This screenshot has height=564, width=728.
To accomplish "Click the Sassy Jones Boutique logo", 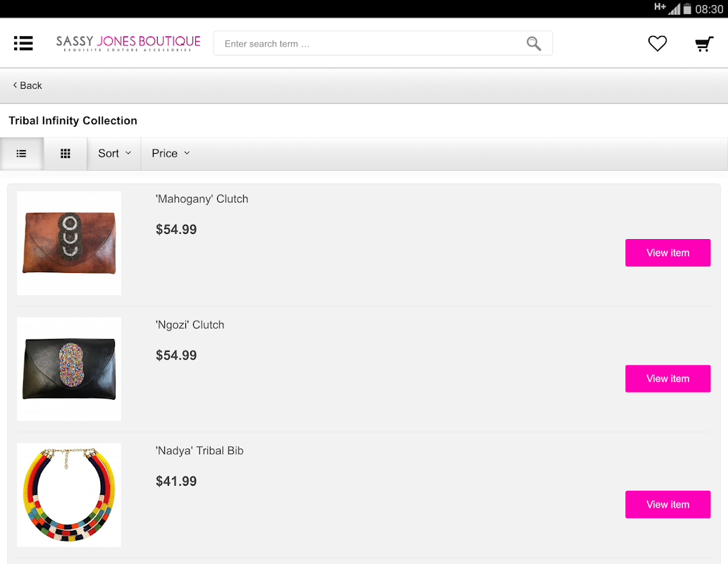I will click(x=128, y=43).
